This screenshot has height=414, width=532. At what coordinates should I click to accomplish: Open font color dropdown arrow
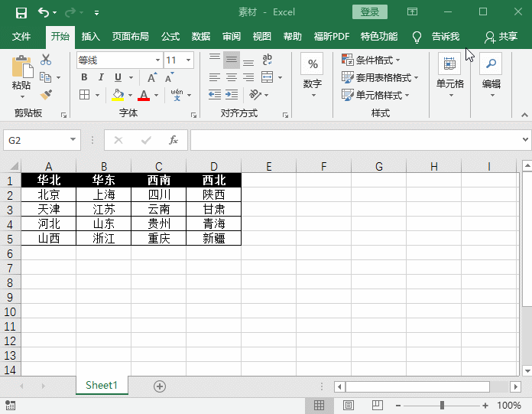click(x=156, y=95)
